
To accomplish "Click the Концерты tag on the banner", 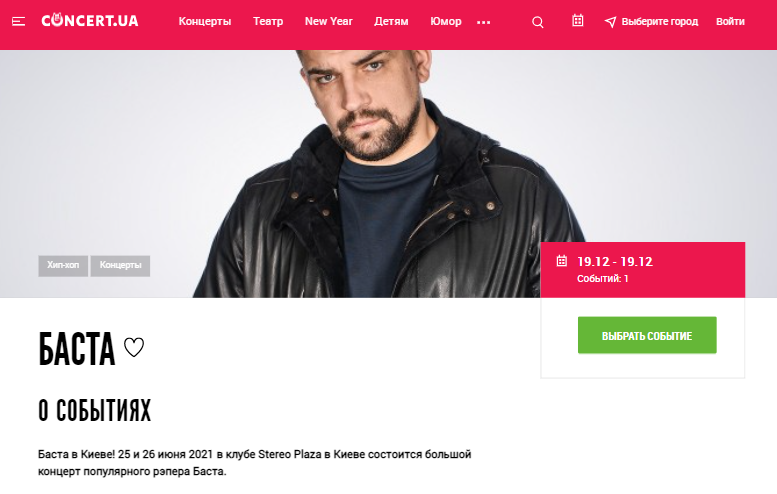I will click(x=120, y=266).
